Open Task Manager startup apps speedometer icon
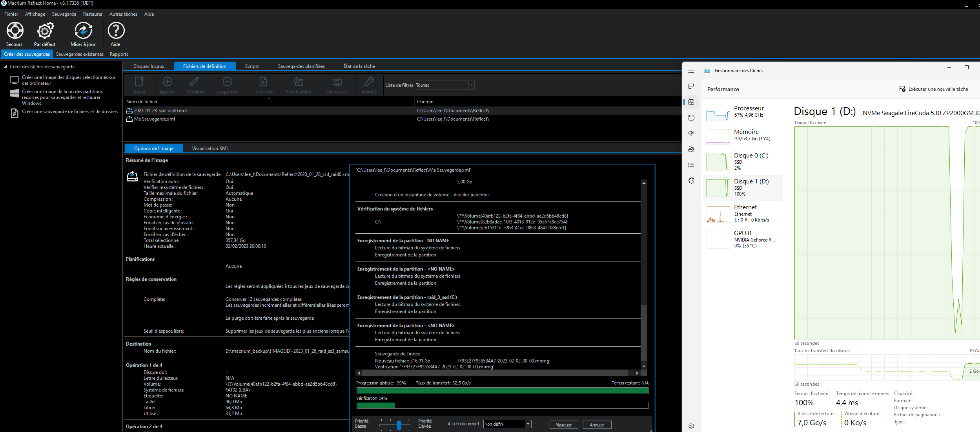Image resolution: width=980 pixels, height=432 pixels. pos(691,134)
